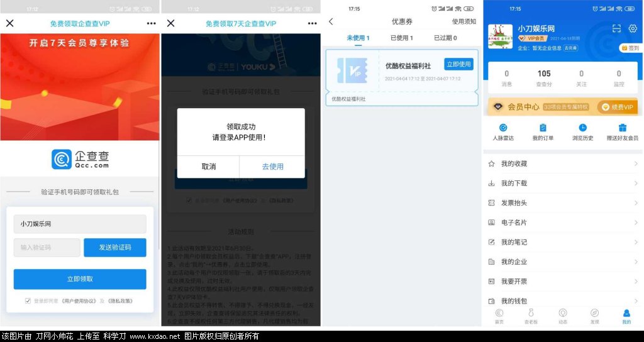The image size is (644, 342).
Task: Close the 免费领取7天企查查VIP page with X
Action: pyautogui.click(x=171, y=23)
